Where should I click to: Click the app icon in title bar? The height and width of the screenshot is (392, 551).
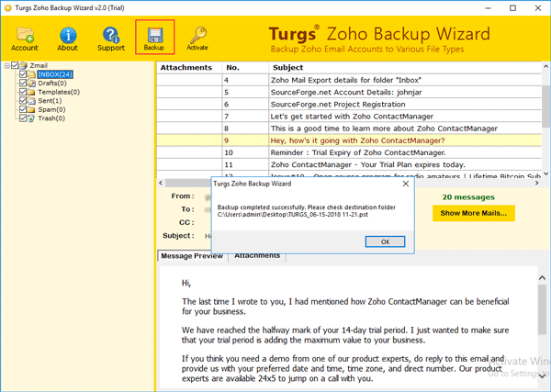pyautogui.click(x=7, y=7)
